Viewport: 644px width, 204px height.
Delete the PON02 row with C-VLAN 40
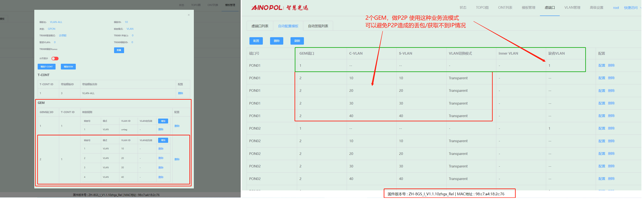(611, 179)
